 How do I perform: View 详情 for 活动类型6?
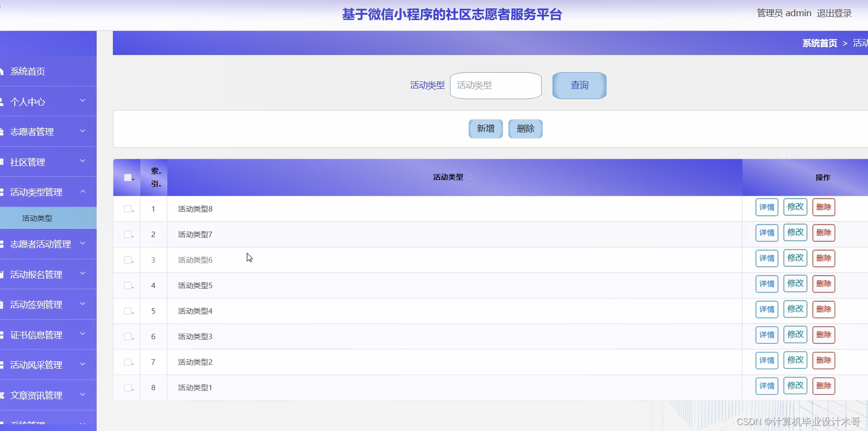(767, 259)
